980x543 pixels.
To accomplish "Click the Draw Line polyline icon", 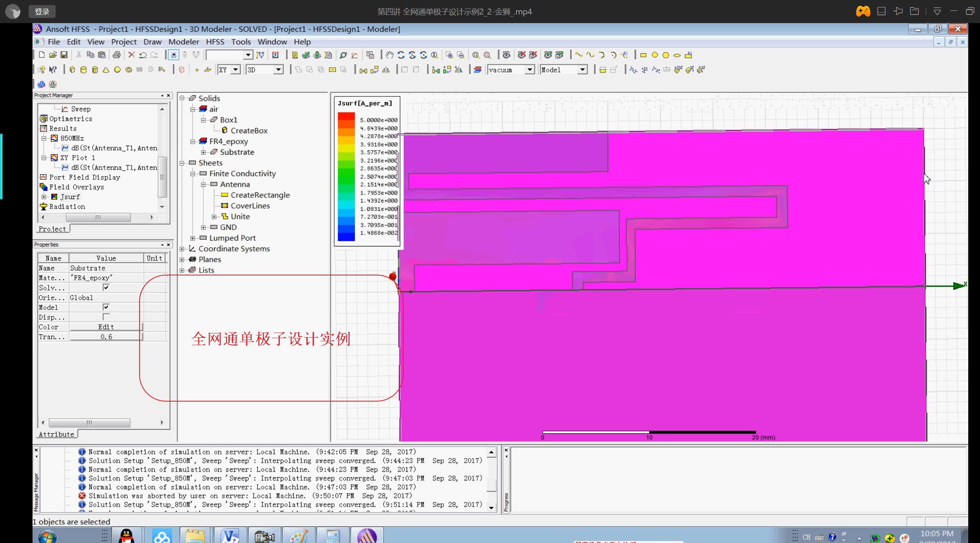I will tap(579, 55).
